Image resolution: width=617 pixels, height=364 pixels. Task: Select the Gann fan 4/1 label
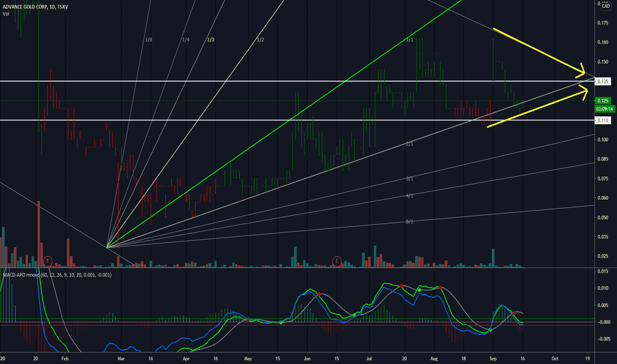pyautogui.click(x=409, y=196)
